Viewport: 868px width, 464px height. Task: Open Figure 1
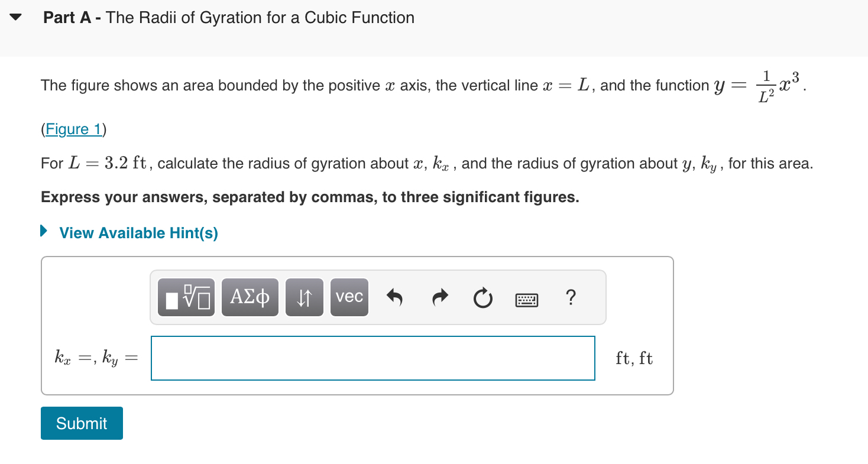click(73, 129)
